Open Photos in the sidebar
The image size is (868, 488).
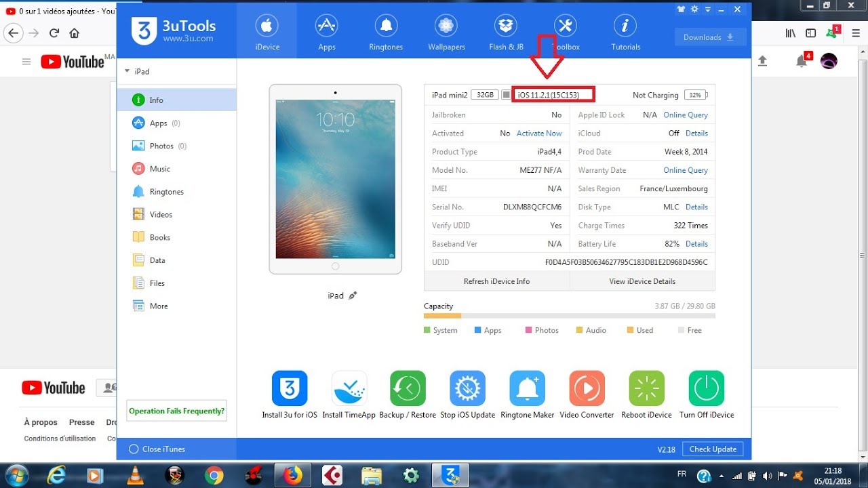(176, 146)
